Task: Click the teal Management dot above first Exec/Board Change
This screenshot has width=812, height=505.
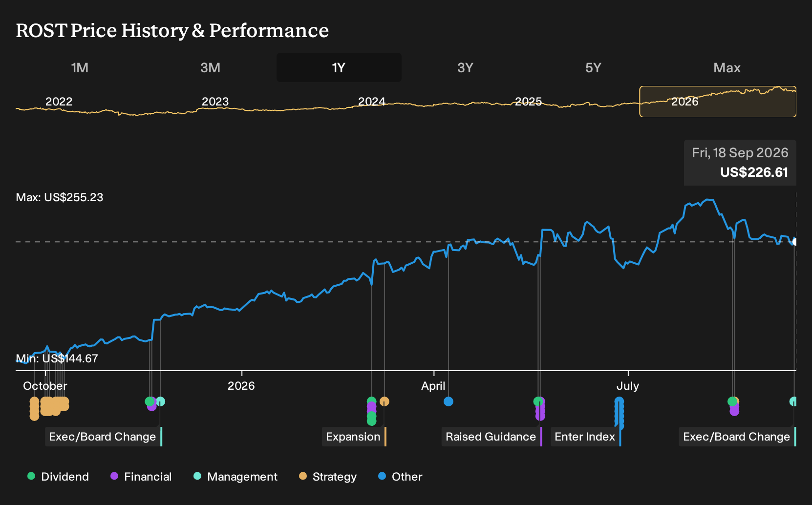Action: 160,401
